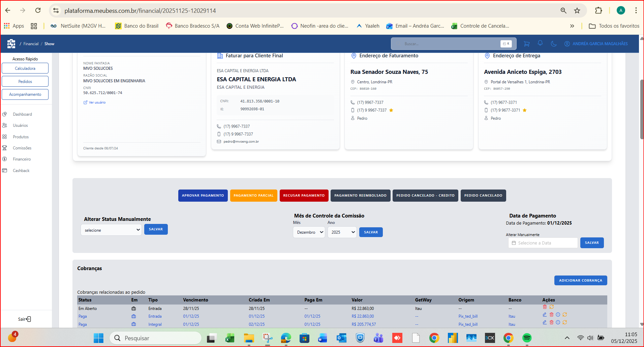Open the Mês dropdown showing Dezembro
Image resolution: width=644 pixels, height=347 pixels.
309,232
